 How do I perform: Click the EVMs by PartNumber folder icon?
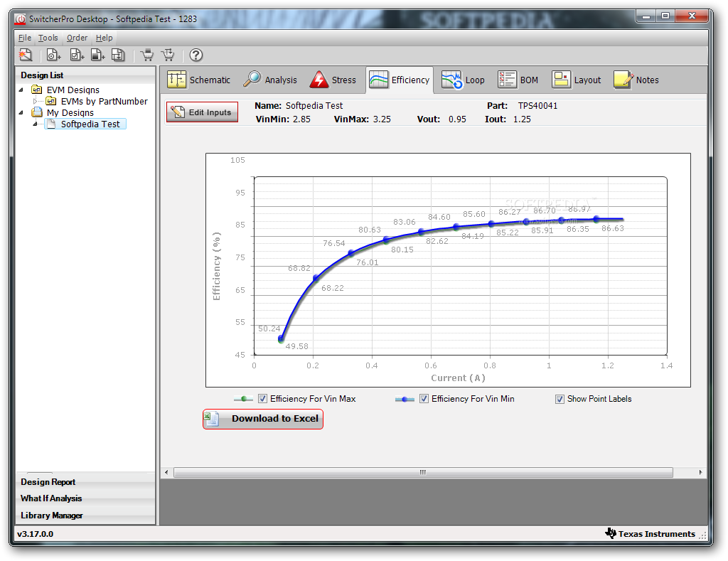pyautogui.click(x=51, y=101)
